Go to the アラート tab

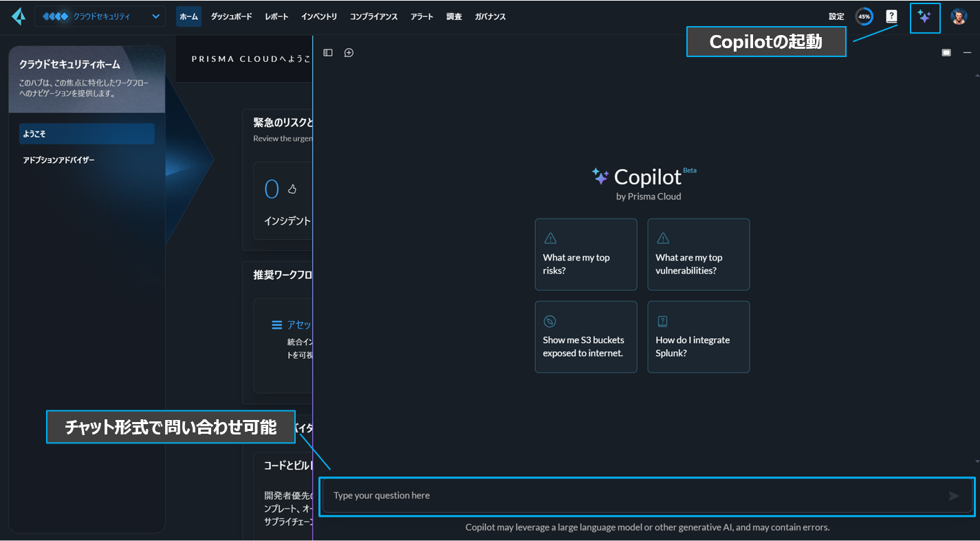(422, 16)
